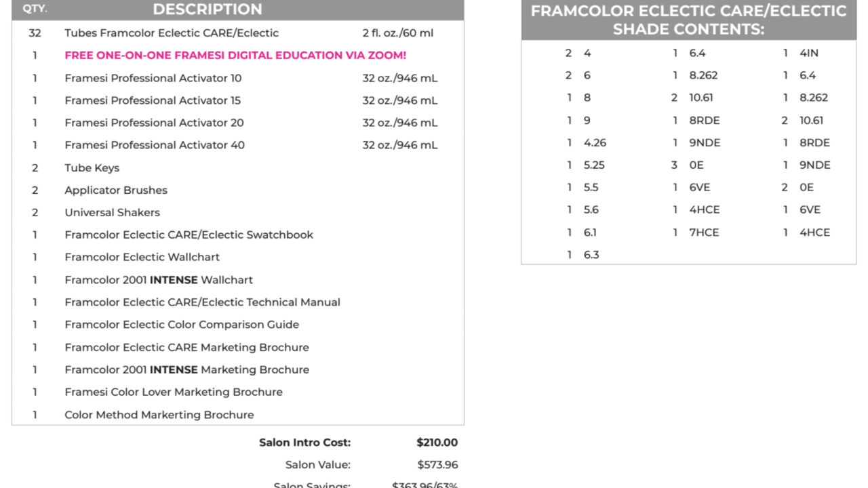Click the $210.00 Salon Intro Cost amount
Screen dimensions: 868x488
point(437,443)
